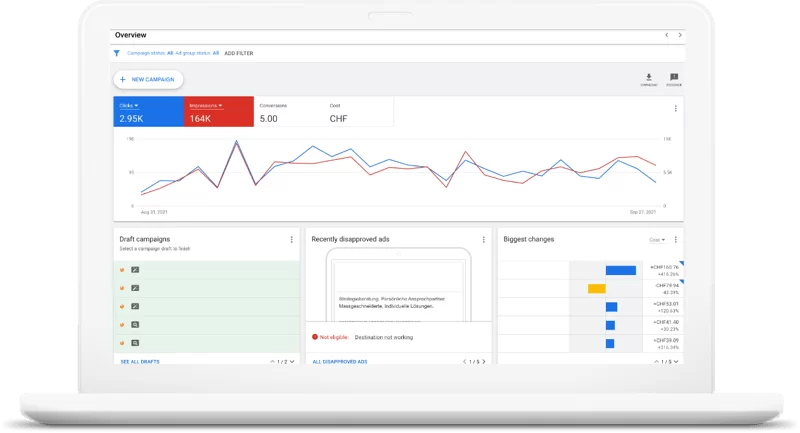Click the red Not eligible status icon
The width and height of the screenshot is (800, 433).
tap(315, 338)
